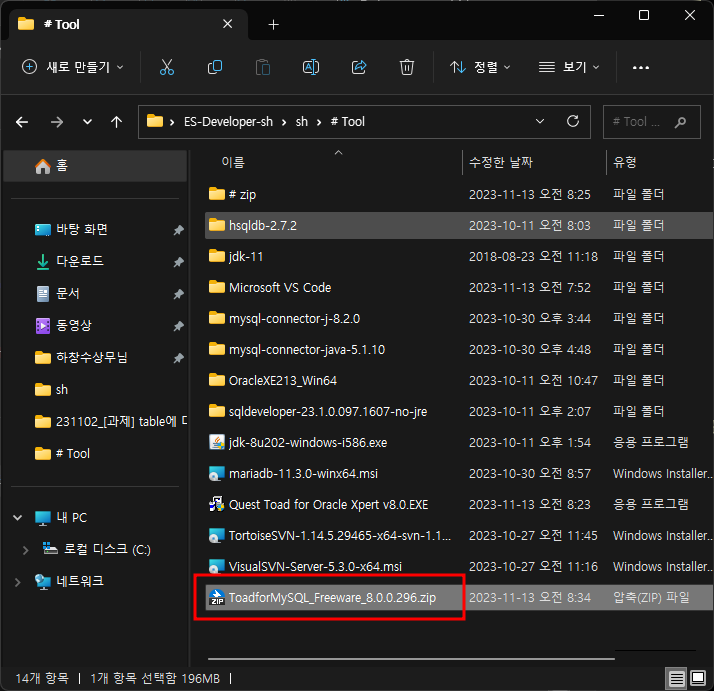This screenshot has width=714, height=691.
Task: Click the Paste clipboard icon
Action: pyautogui.click(x=263, y=67)
